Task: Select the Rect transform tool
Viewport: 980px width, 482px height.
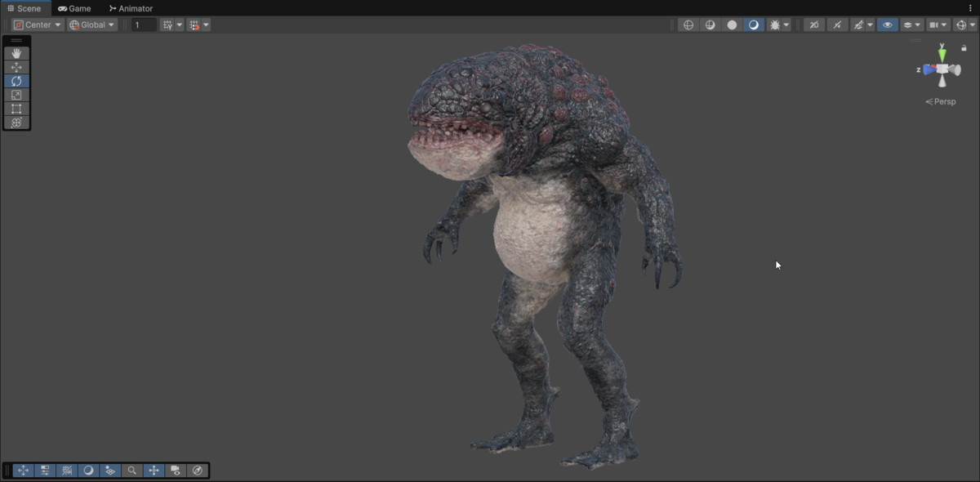Action: coord(16,109)
